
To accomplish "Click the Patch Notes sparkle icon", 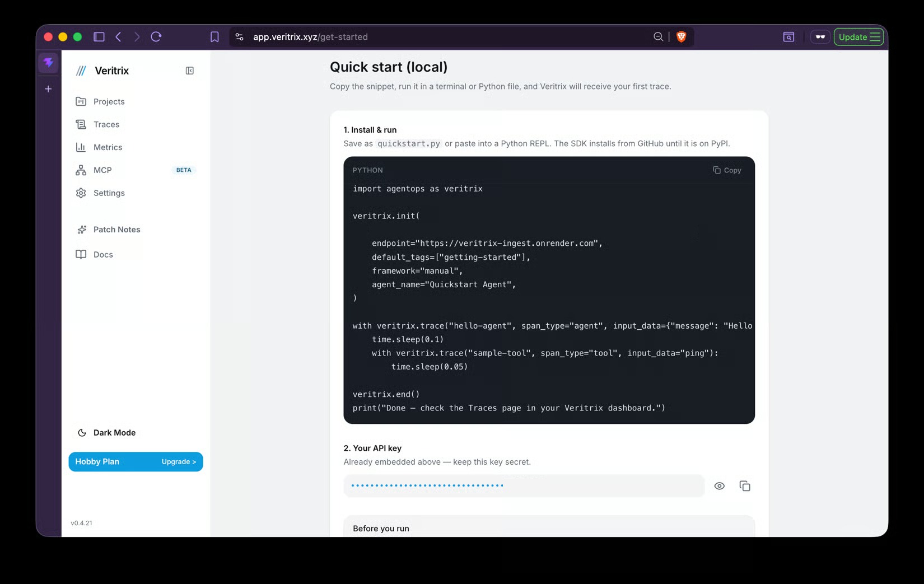I will (x=82, y=230).
